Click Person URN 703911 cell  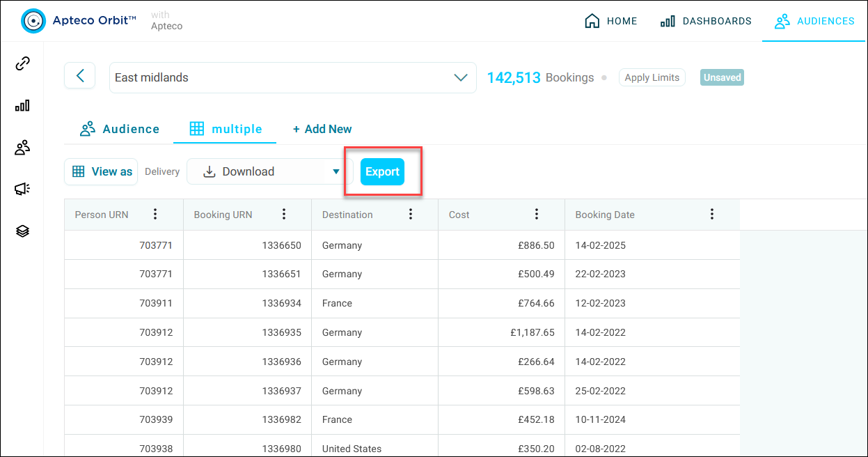coord(124,303)
